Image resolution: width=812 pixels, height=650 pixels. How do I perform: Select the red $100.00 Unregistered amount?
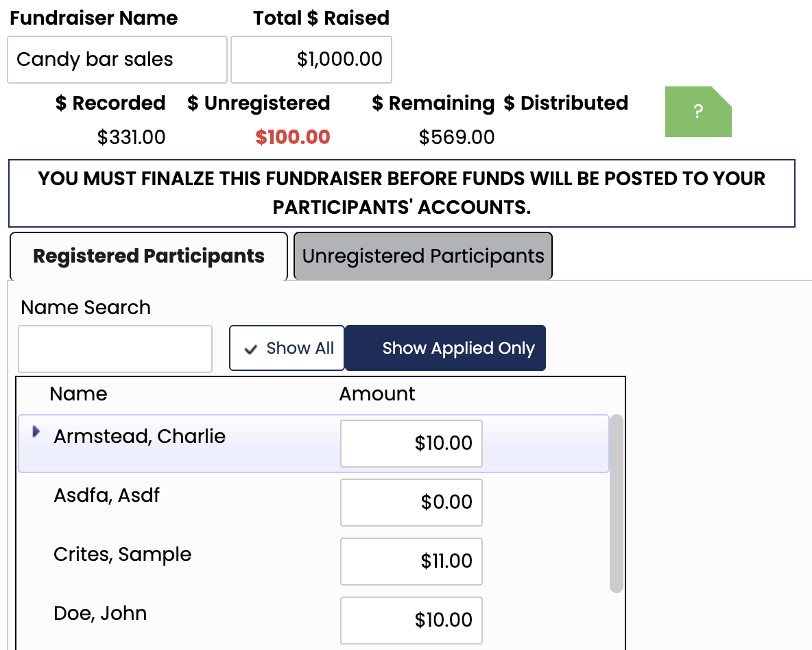coord(294,137)
